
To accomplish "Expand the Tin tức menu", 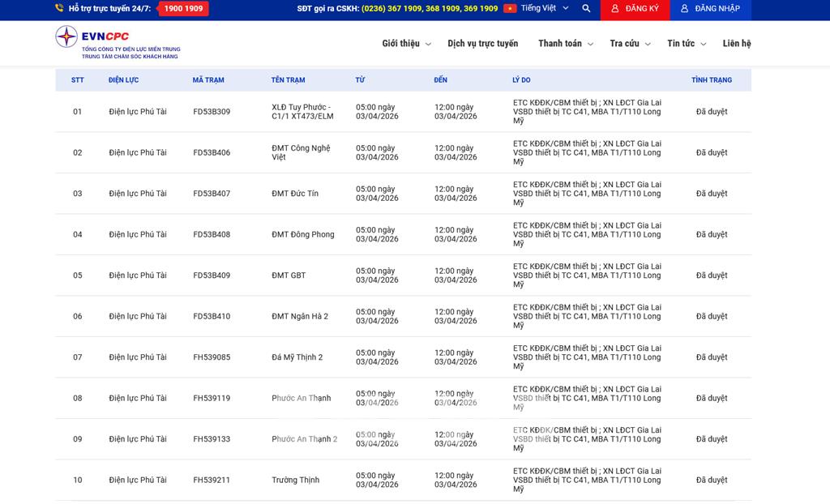I will [x=686, y=44].
